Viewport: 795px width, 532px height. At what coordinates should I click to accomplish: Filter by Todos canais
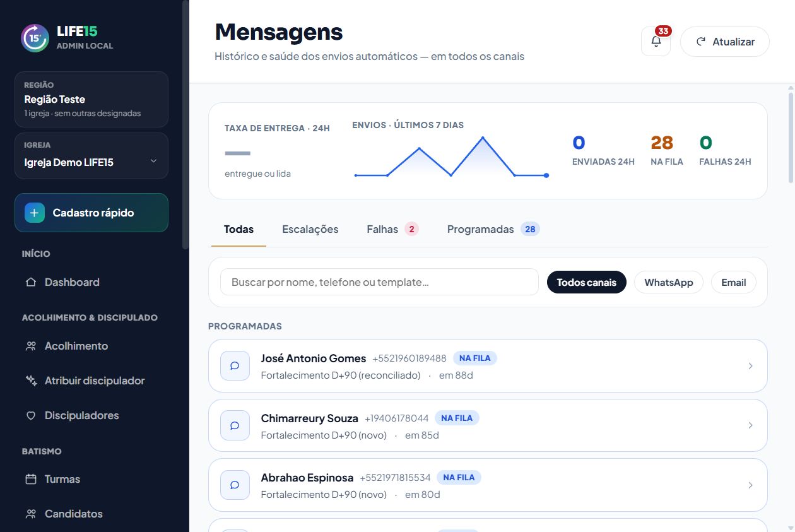click(587, 282)
